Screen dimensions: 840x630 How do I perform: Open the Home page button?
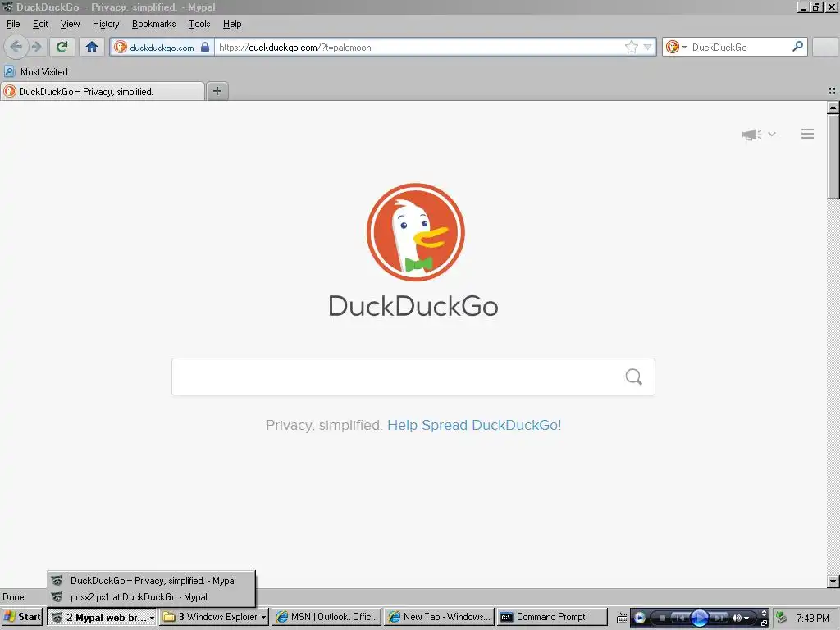[92, 47]
